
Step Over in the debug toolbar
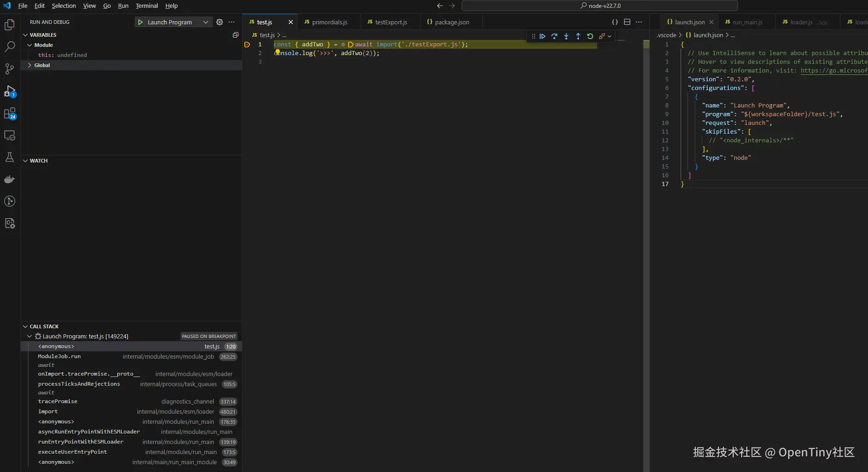point(554,36)
